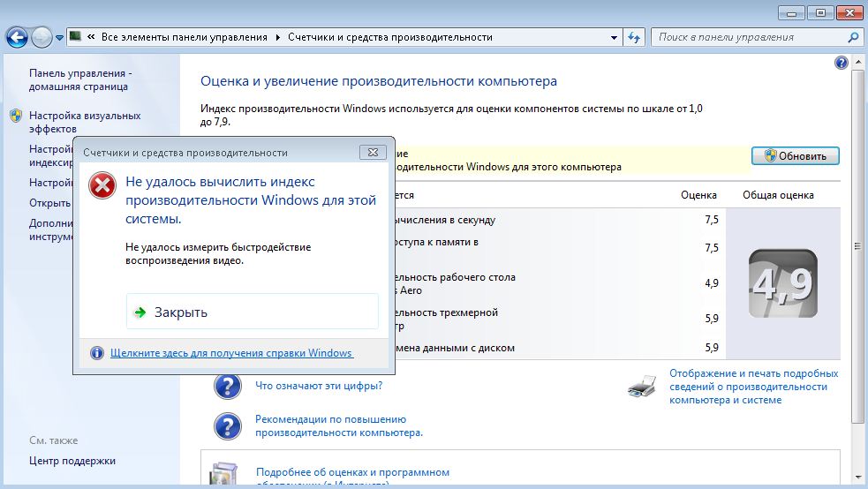Close the error dialog with its X button
This screenshot has width=868, height=489.
(373, 152)
